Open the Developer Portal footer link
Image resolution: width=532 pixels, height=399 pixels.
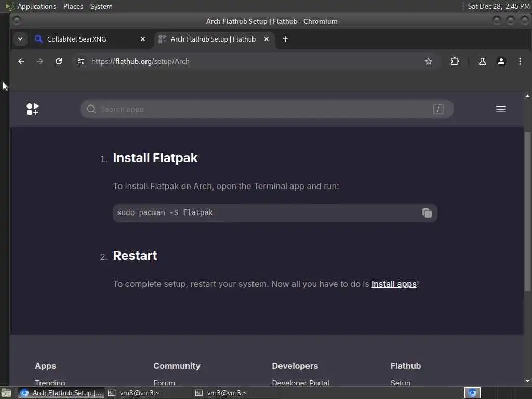click(x=300, y=383)
